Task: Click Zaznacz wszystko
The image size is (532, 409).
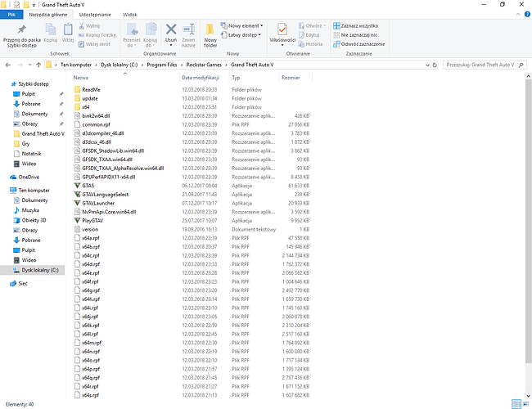Action: (355, 26)
